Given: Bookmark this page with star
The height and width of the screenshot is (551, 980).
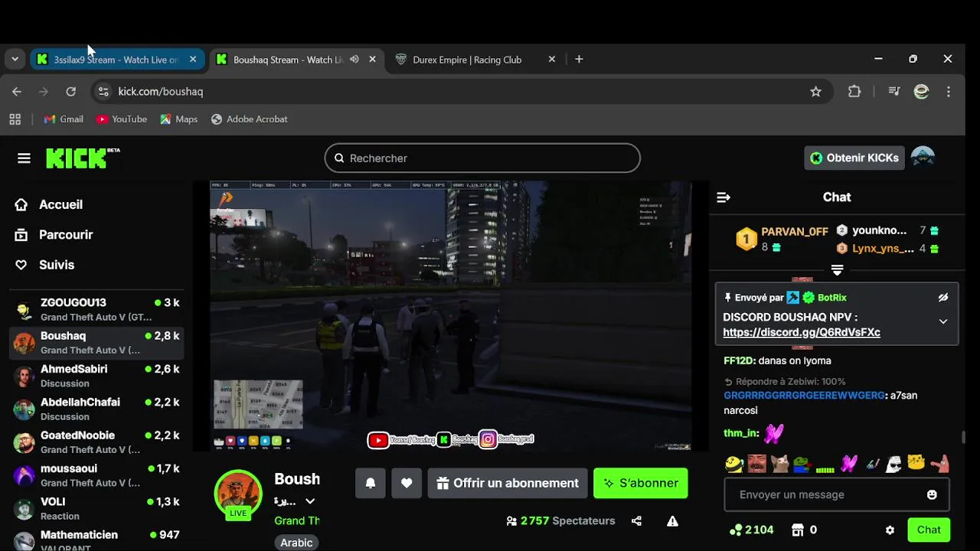Looking at the screenshot, I should click(816, 91).
